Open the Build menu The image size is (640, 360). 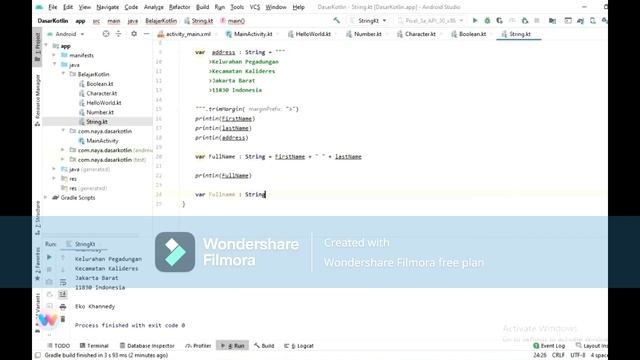point(202,7)
